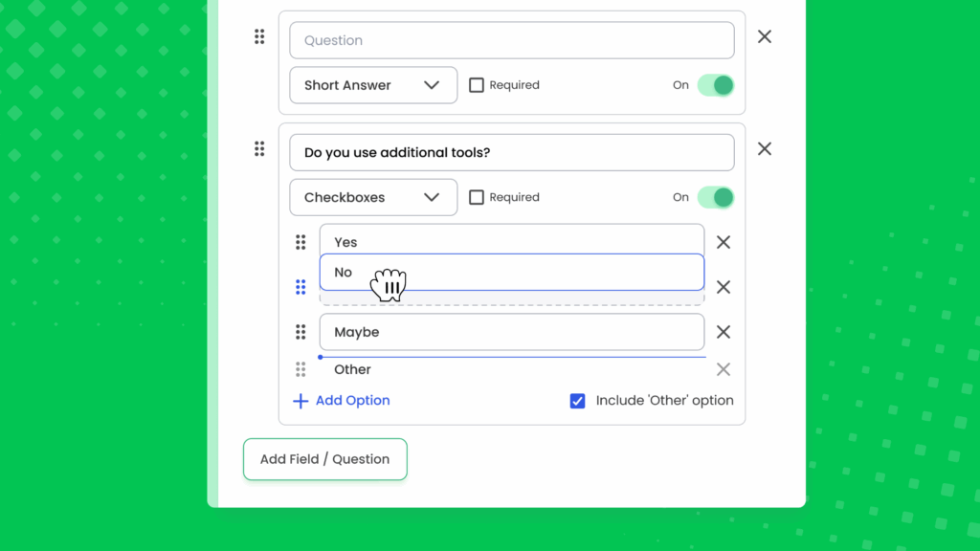The image size is (980, 551).
Task: Click the Add Field / Question button
Action: pos(324,459)
